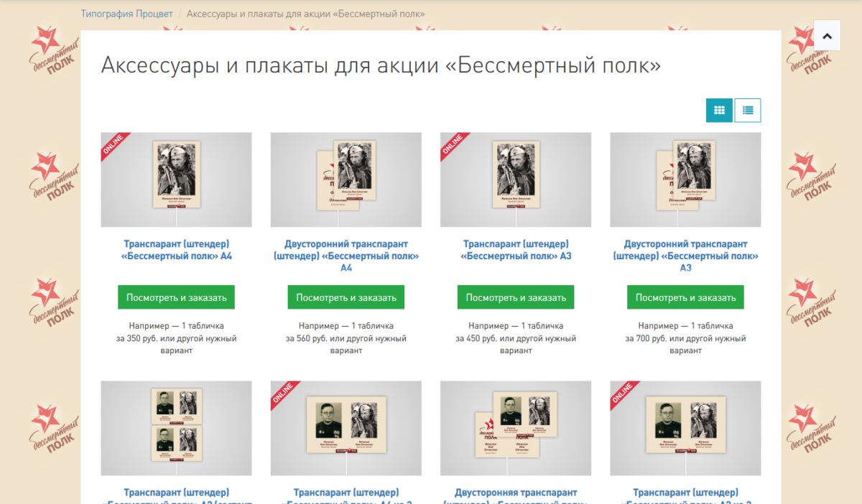Image resolution: width=862 pixels, height=504 pixels.
Task: Open the double-sided A3 transparent thumbnail
Action: pyautogui.click(x=685, y=179)
